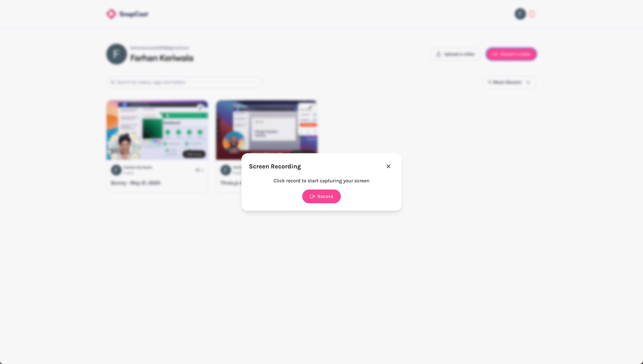Close the Screen Recording dialog
643x364 pixels.
tap(388, 166)
